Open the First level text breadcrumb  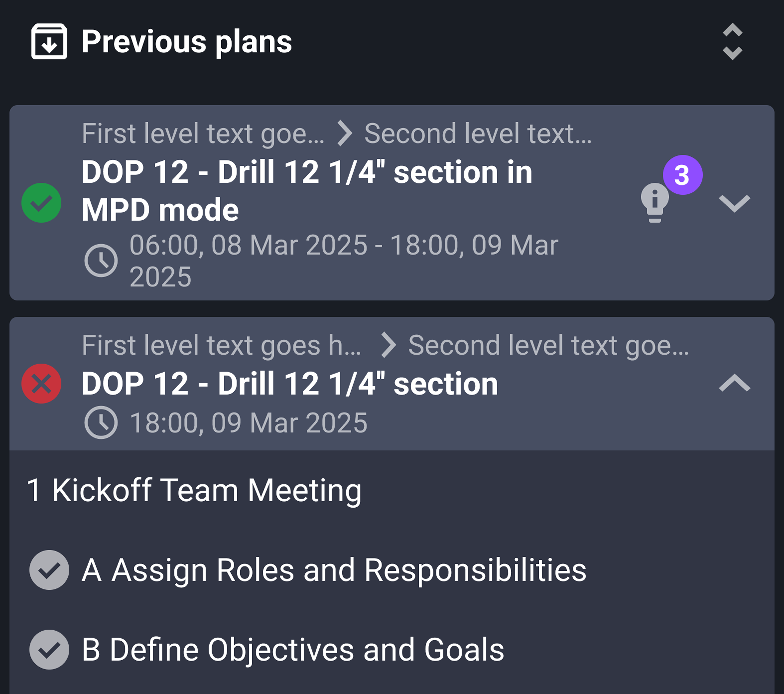(x=203, y=134)
